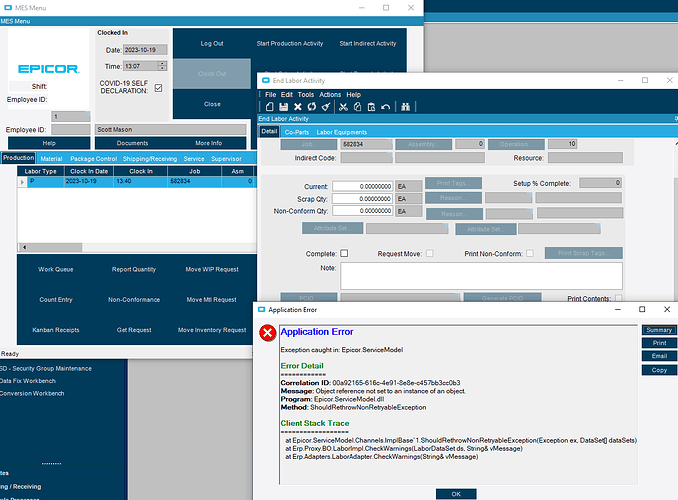Click the Copy toolbar icon
Viewport: 678px width, 500px height.
[x=358, y=107]
